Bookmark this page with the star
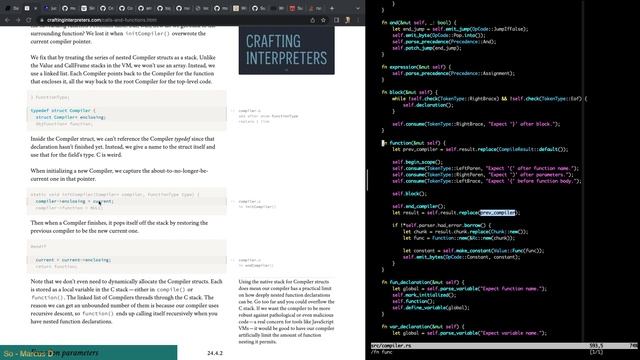The width and height of the screenshot is (640, 360). click(323, 20)
